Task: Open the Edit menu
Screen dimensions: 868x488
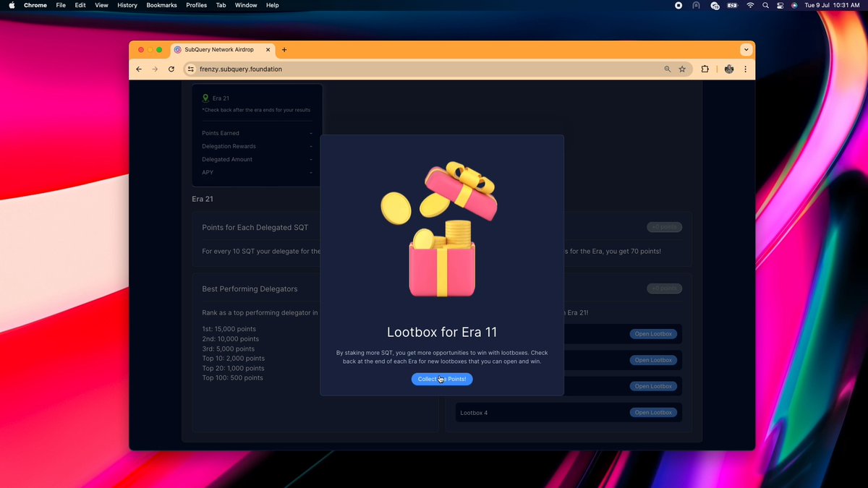Action: pyautogui.click(x=80, y=5)
